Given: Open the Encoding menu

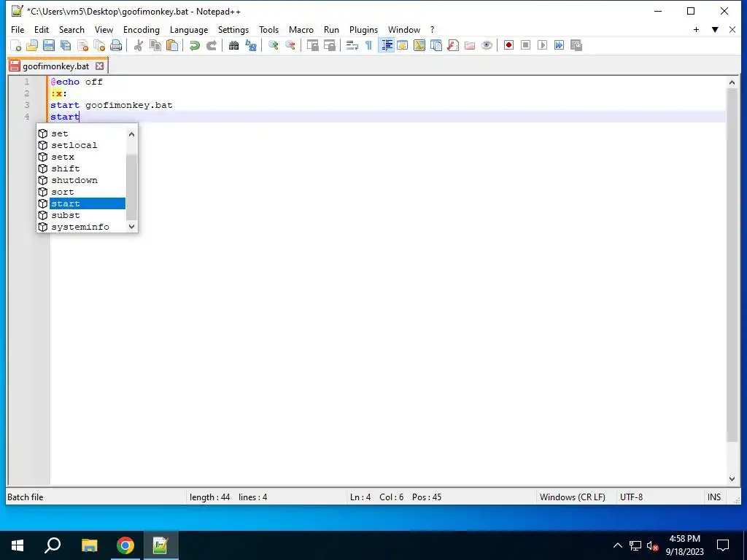Looking at the screenshot, I should 142,29.
